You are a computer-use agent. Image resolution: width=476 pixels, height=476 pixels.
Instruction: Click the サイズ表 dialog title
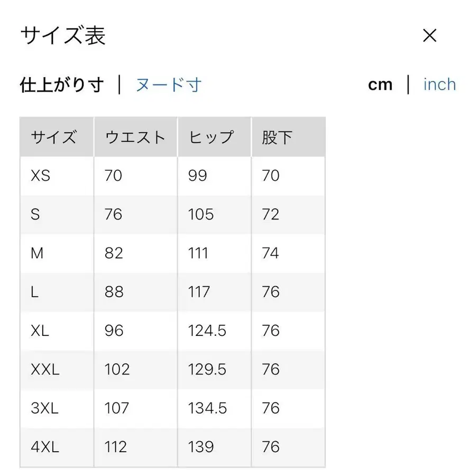point(62,35)
